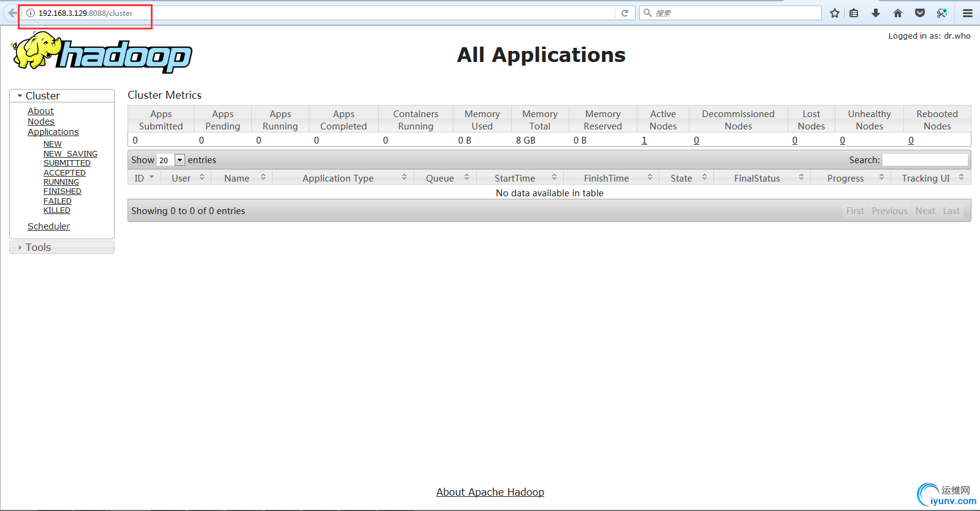This screenshot has width=980, height=511.
Task: Click the table Search input field
Action: pyautogui.click(x=925, y=160)
